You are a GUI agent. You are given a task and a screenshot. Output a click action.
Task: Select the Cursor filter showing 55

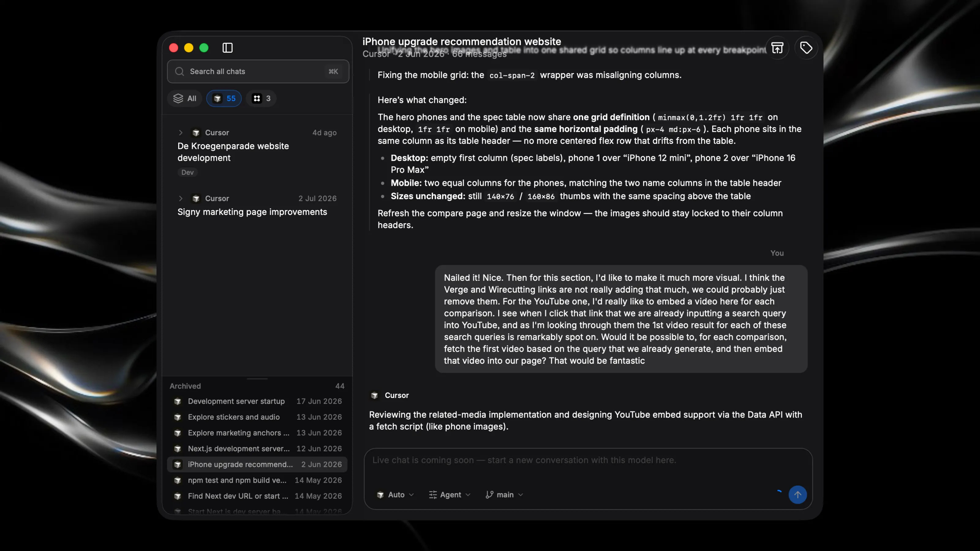tap(224, 99)
